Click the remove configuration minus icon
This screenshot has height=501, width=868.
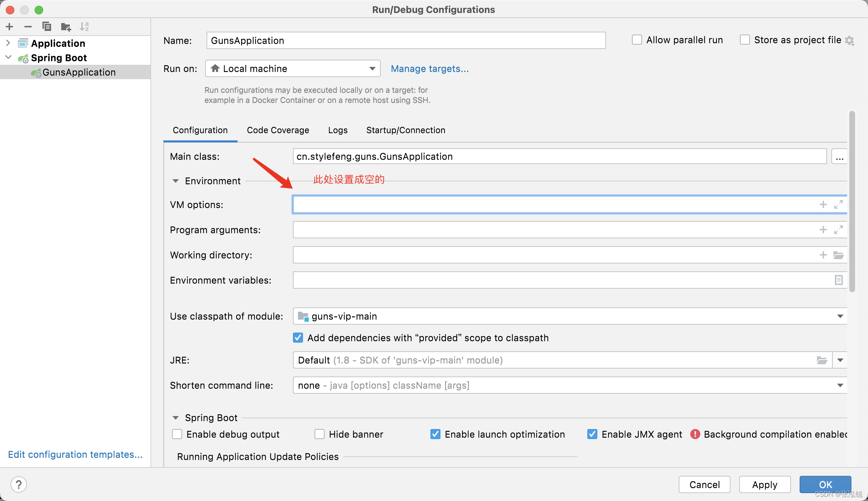pos(28,27)
